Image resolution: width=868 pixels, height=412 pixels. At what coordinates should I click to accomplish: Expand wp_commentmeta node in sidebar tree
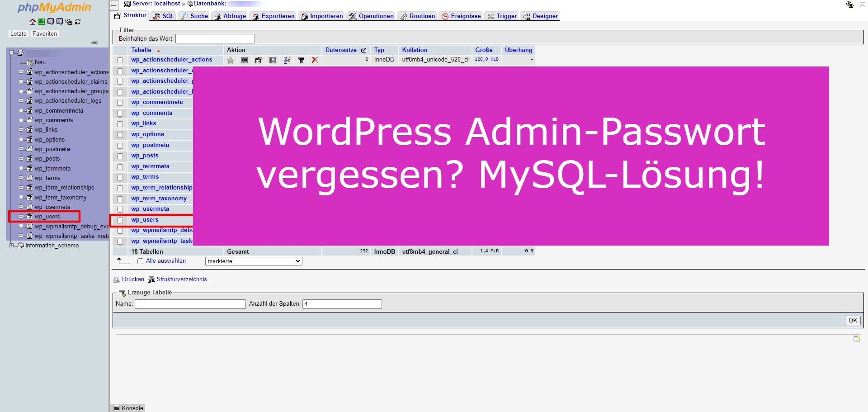(x=21, y=110)
